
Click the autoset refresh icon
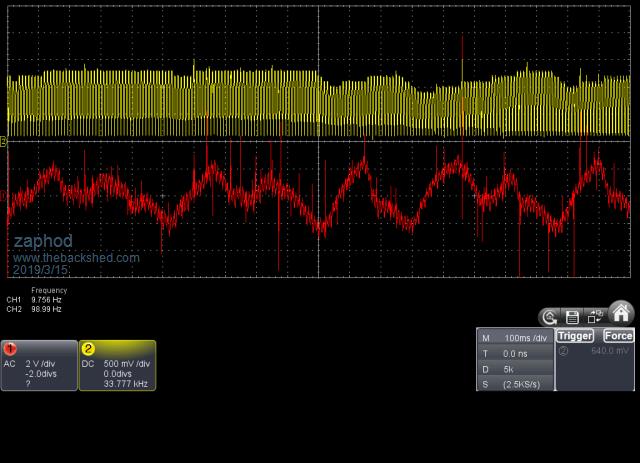[549, 317]
